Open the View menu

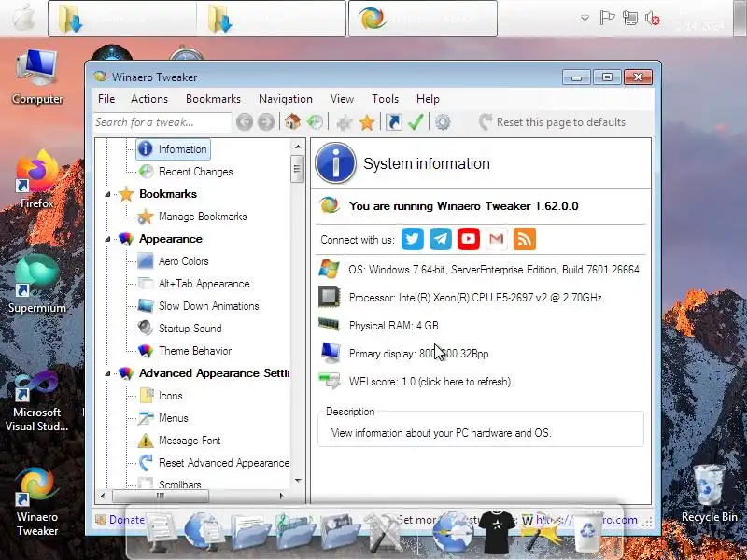342,99
